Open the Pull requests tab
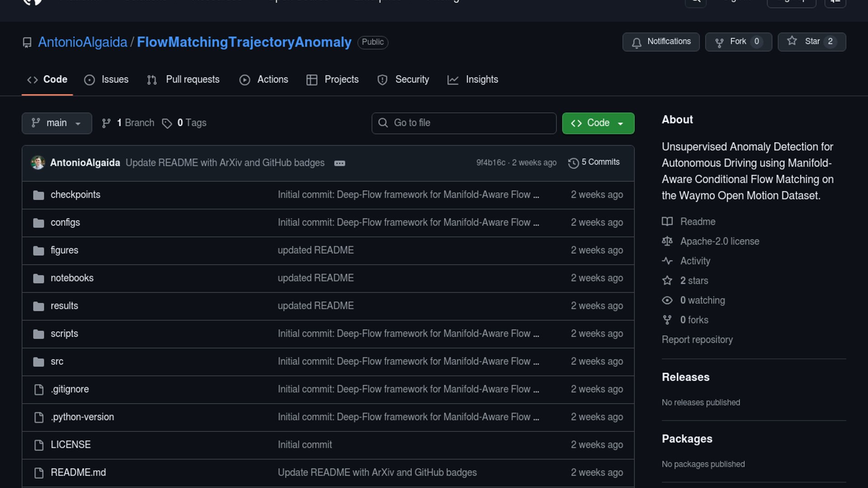This screenshot has height=488, width=868. pos(183,80)
